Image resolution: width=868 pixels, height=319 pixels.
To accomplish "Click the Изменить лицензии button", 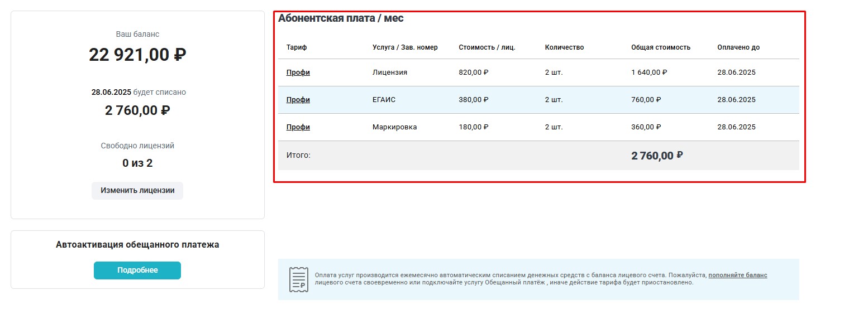I will [x=137, y=190].
